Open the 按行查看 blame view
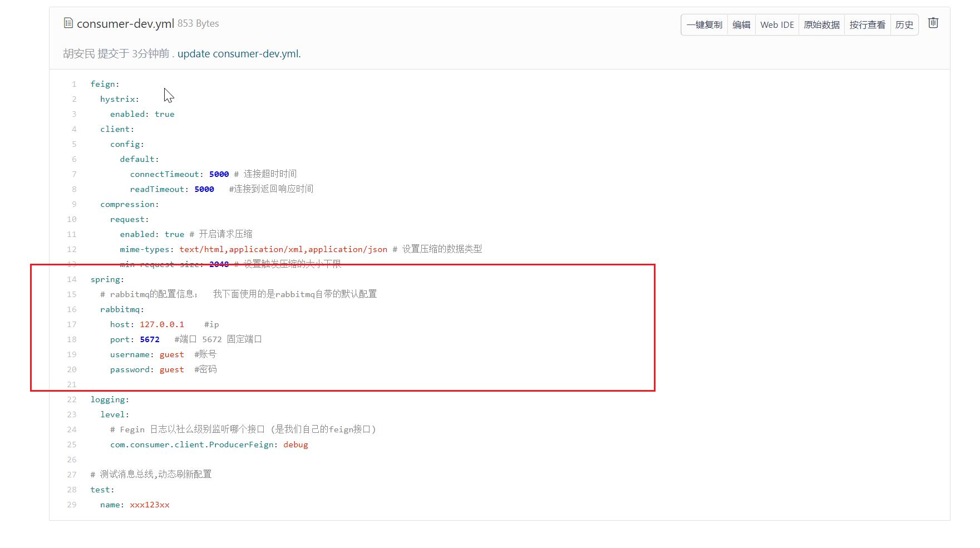The width and height of the screenshot is (980, 548). point(867,24)
